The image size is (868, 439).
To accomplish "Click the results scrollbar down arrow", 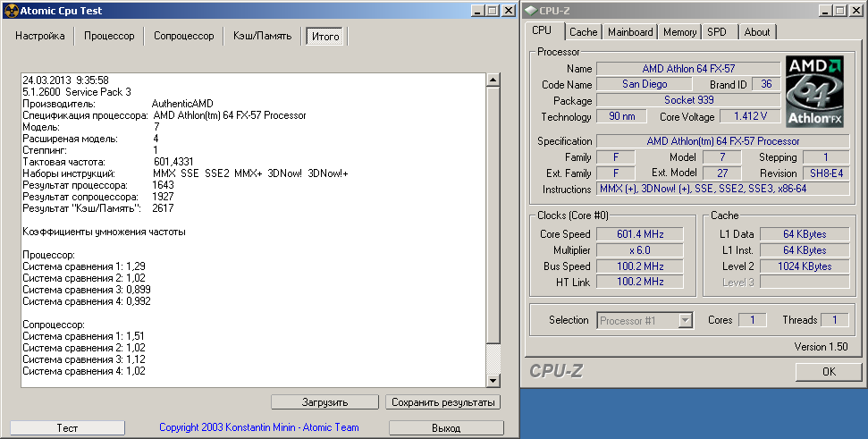I will point(493,381).
